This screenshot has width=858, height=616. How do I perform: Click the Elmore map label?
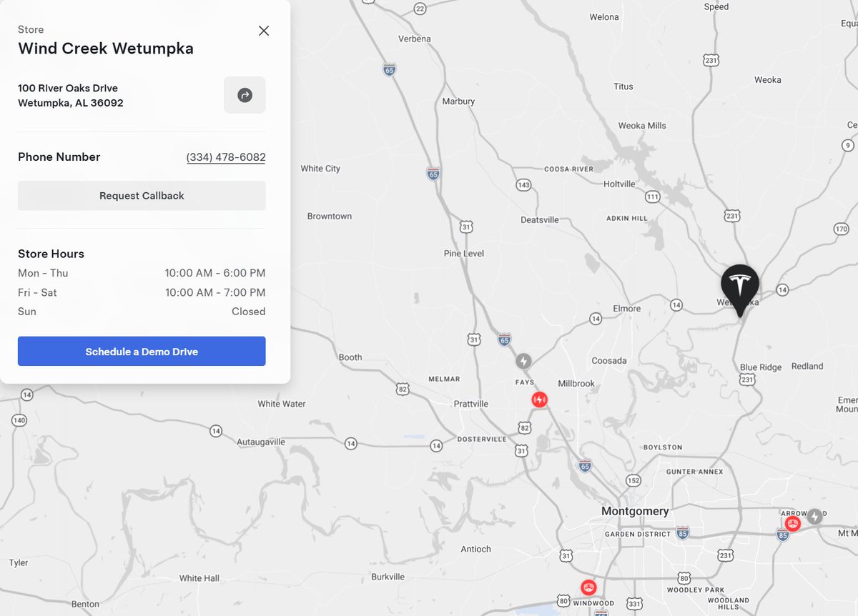pyautogui.click(x=627, y=309)
